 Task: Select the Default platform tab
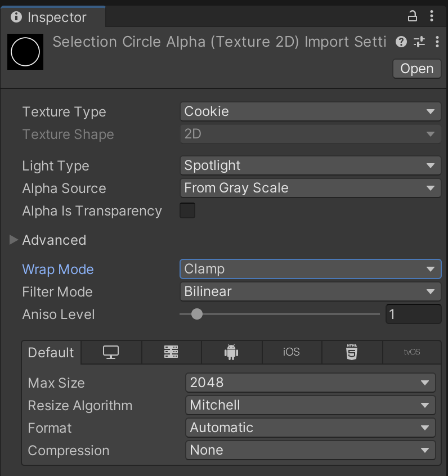(x=51, y=352)
